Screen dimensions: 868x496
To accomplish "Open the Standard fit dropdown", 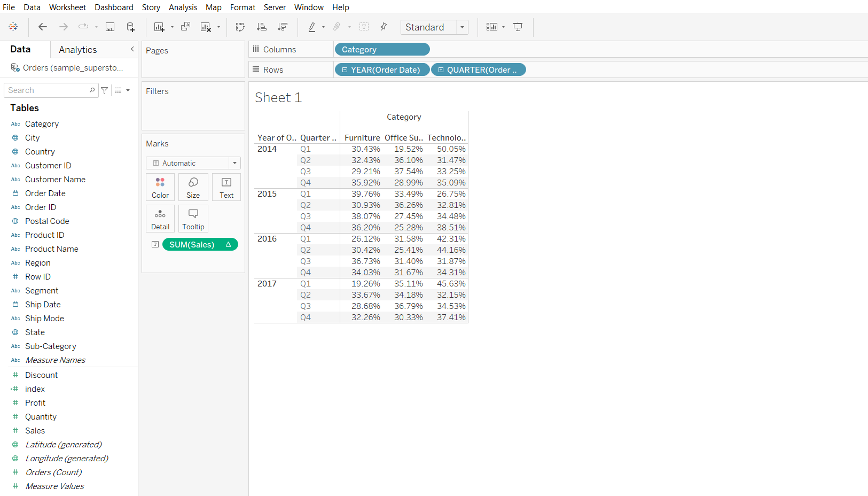I will click(462, 27).
